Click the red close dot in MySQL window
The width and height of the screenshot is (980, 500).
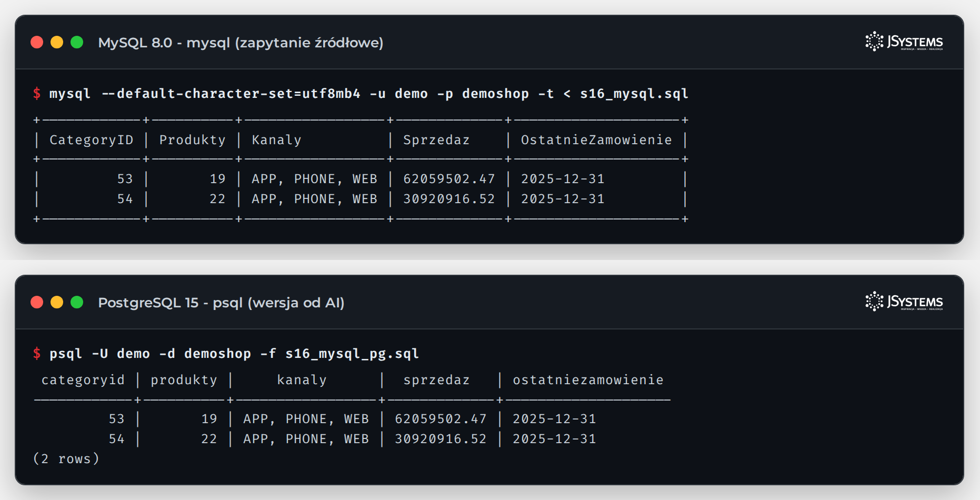[x=37, y=42]
